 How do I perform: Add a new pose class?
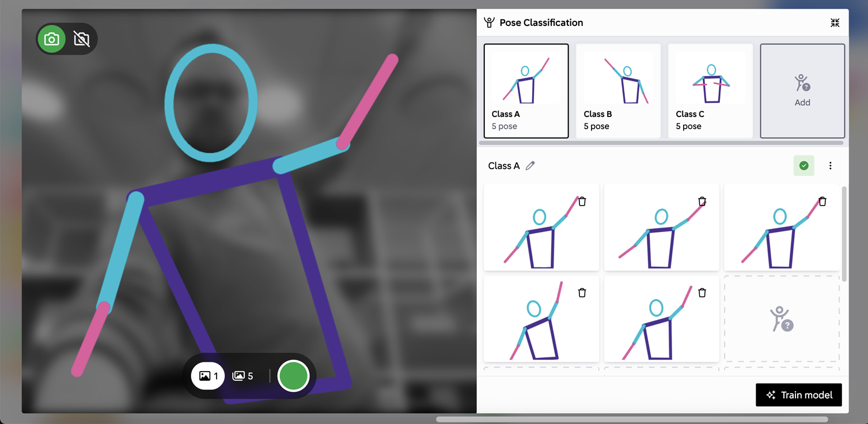(802, 91)
